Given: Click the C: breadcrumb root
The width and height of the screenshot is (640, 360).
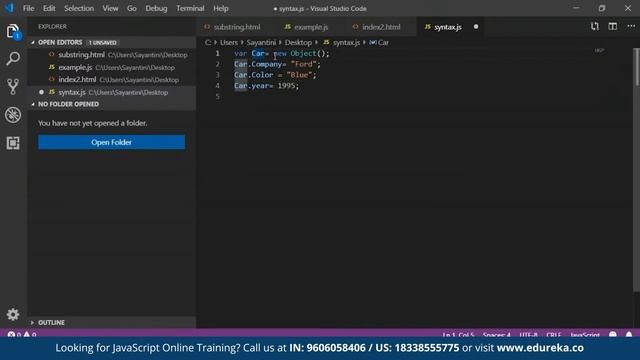Looking at the screenshot, I should tap(208, 42).
